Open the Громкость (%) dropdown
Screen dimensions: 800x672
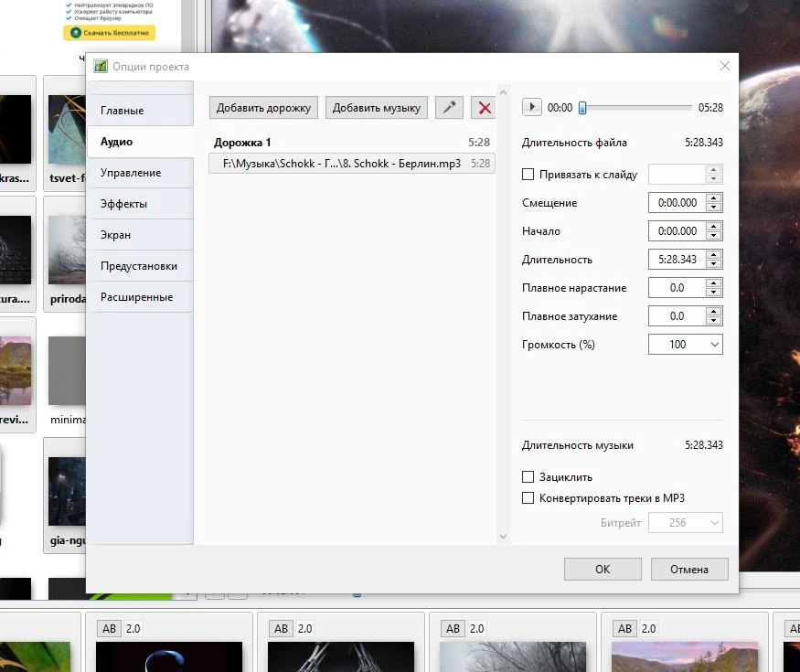point(715,345)
